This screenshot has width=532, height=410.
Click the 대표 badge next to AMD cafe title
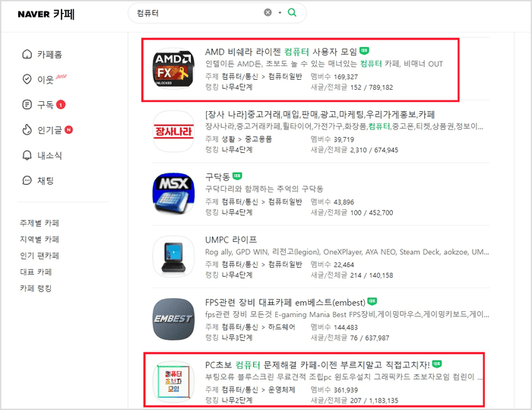click(364, 51)
